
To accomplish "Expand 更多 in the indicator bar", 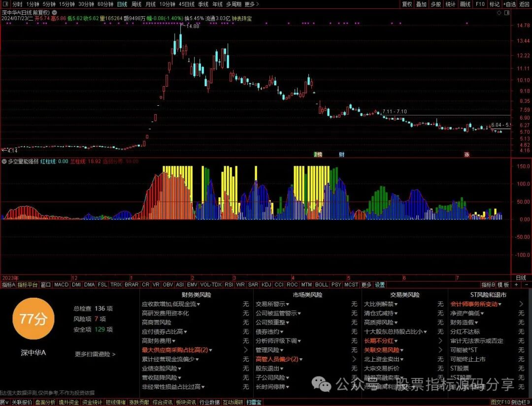I will 366,284.
